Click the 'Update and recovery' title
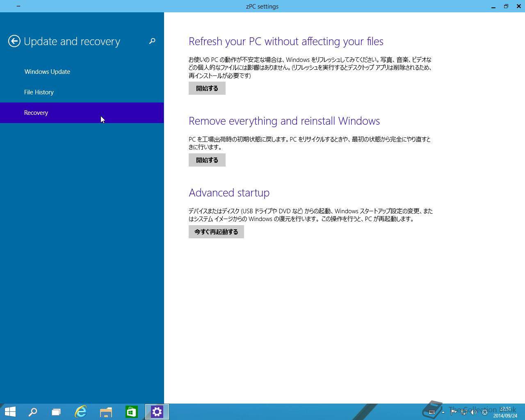 72,41
